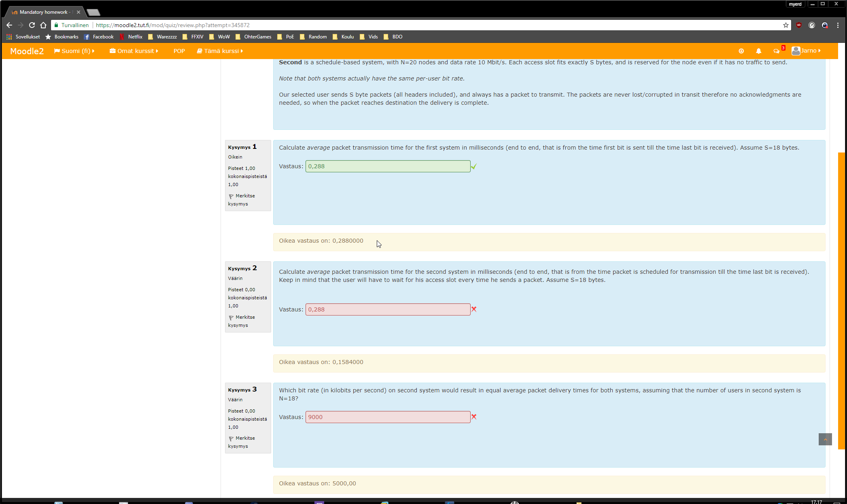This screenshot has width=847, height=504.
Task: Go back with the browser back arrow
Action: [9, 25]
